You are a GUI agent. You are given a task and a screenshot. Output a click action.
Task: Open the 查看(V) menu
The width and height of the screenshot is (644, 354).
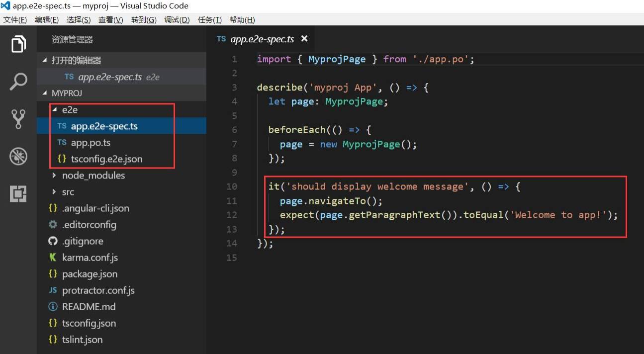pyautogui.click(x=111, y=20)
